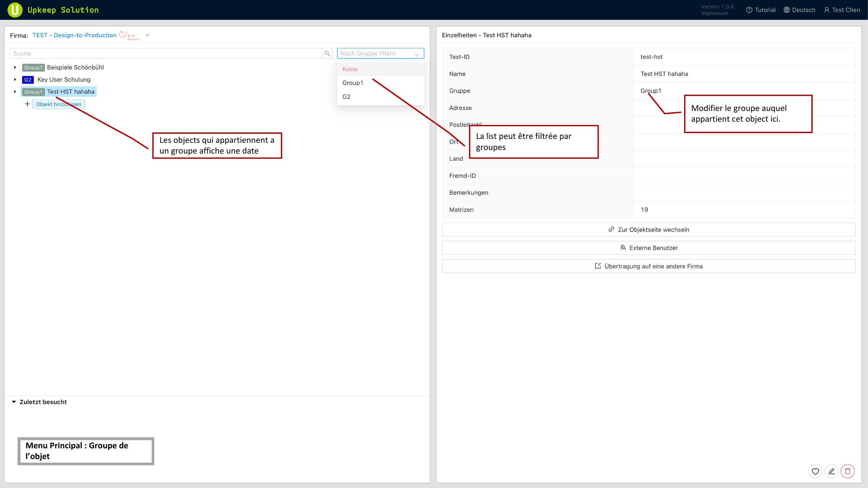Click the search magnifier icon

pos(327,53)
